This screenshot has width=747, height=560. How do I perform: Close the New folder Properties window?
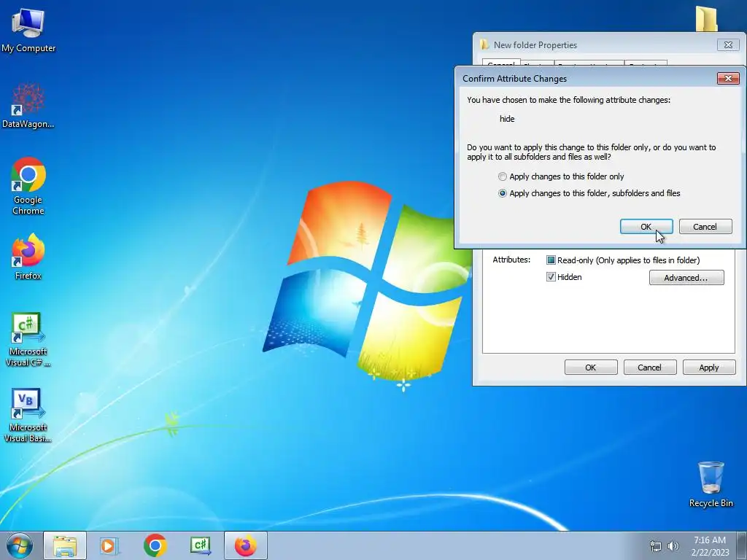pos(728,44)
